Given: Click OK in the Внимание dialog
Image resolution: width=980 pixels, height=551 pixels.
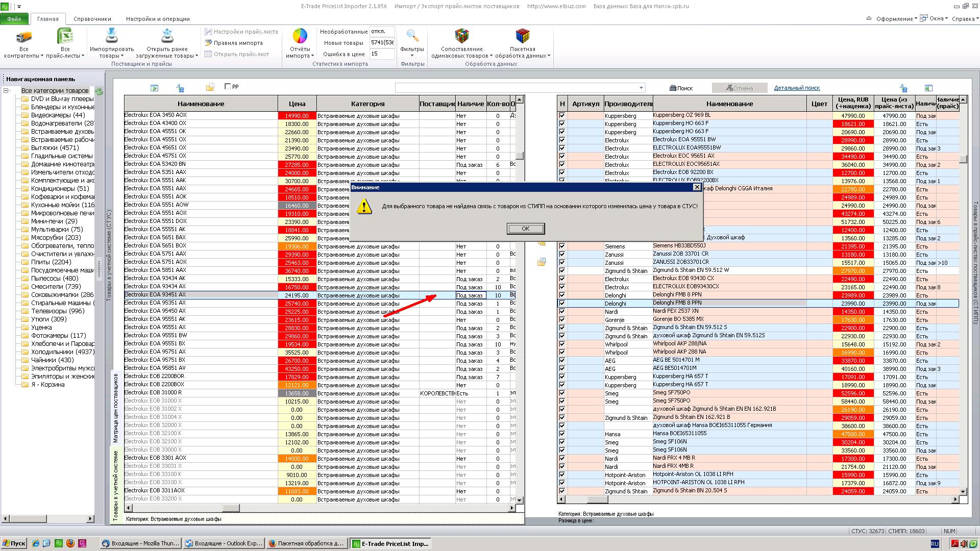Looking at the screenshot, I should [525, 229].
